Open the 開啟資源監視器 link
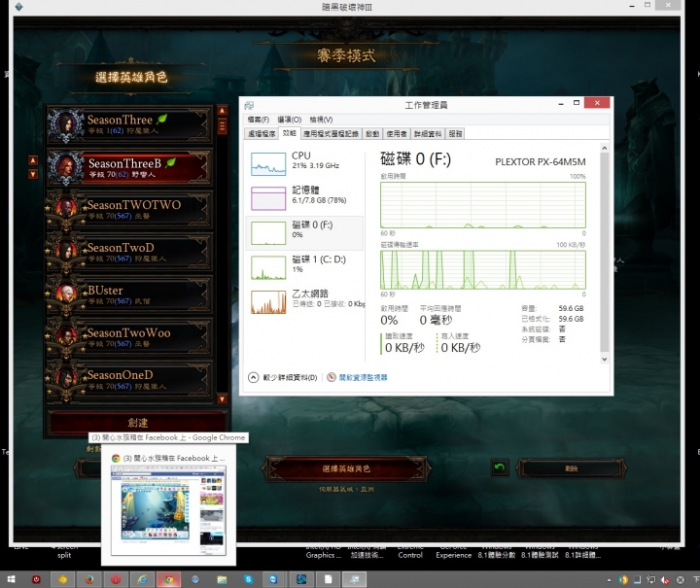Image resolution: width=700 pixels, height=588 pixels. click(363, 377)
